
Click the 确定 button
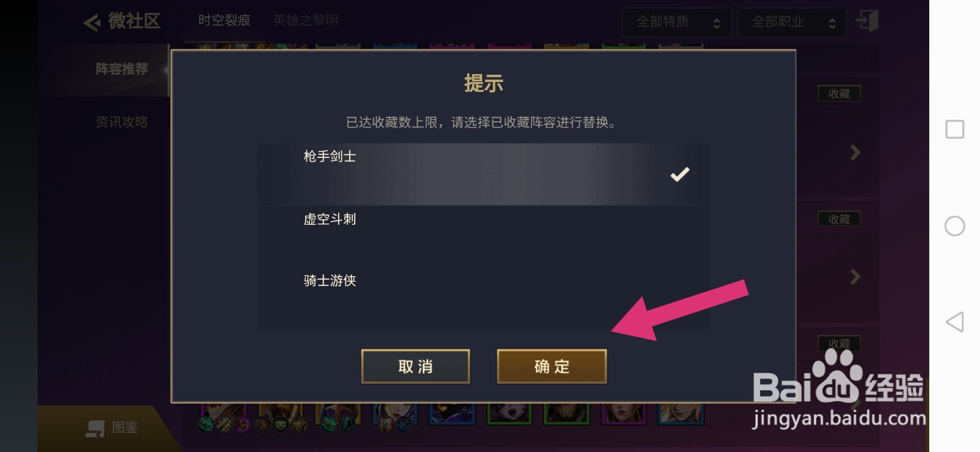tap(552, 366)
